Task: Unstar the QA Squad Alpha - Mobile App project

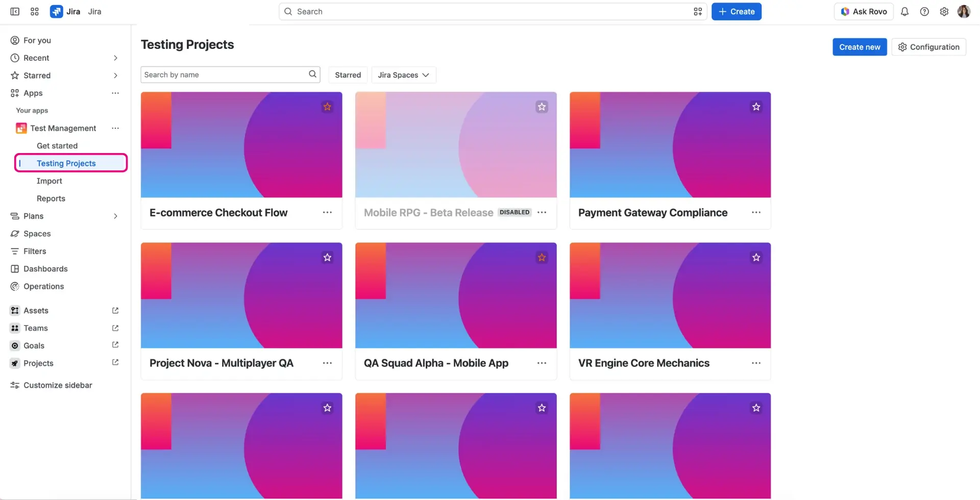Action: coord(542,257)
